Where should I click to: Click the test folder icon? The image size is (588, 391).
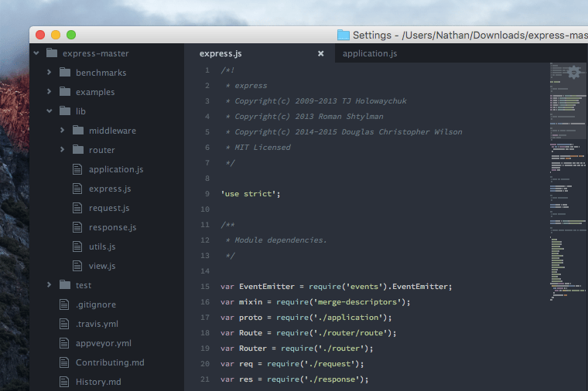(x=65, y=284)
